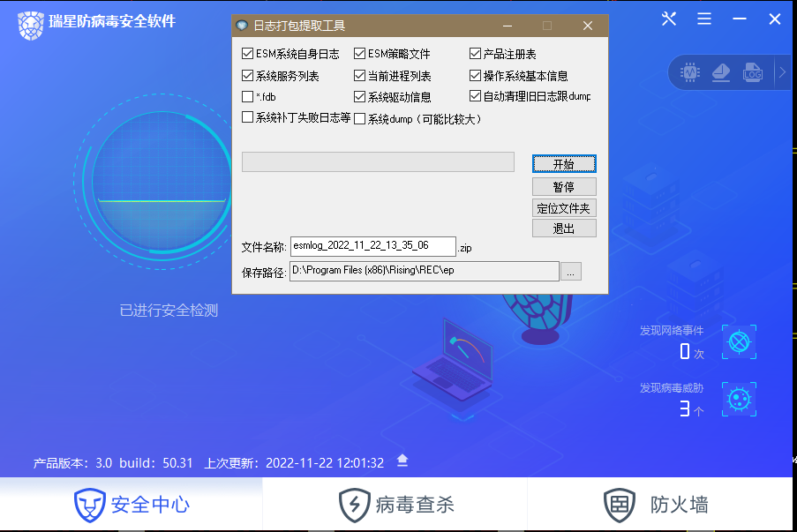Click the 产品版本 3.0 build text
The height and width of the screenshot is (532, 797).
coord(113,463)
